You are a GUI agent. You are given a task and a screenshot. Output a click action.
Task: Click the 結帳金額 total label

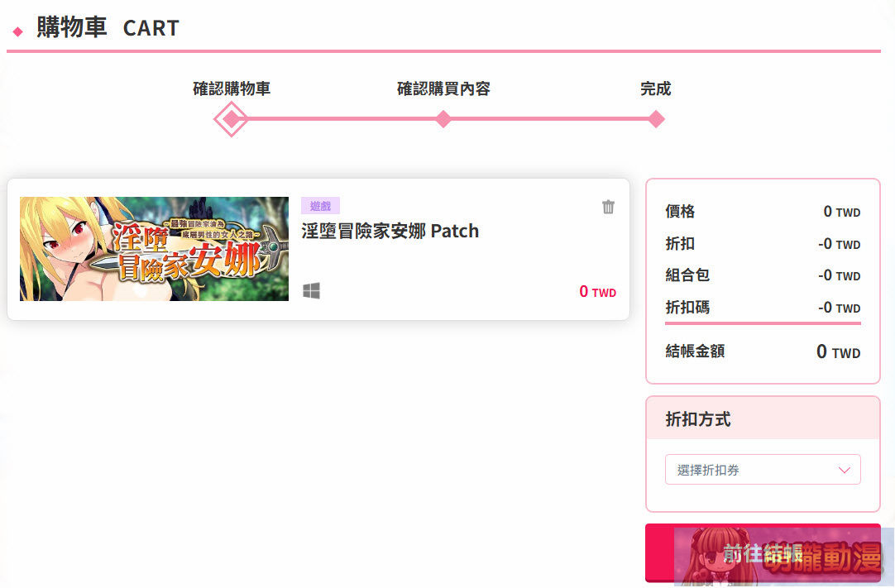[695, 351]
